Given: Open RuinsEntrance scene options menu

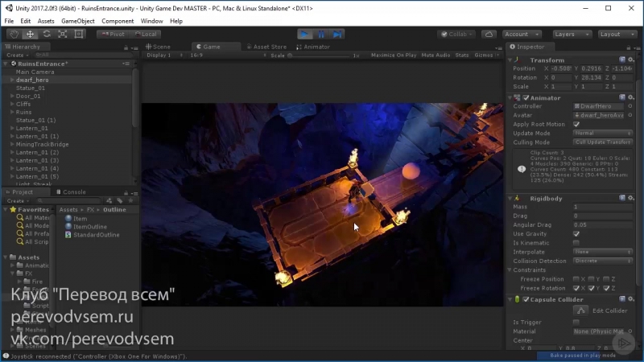Looking at the screenshot, I should (126, 64).
